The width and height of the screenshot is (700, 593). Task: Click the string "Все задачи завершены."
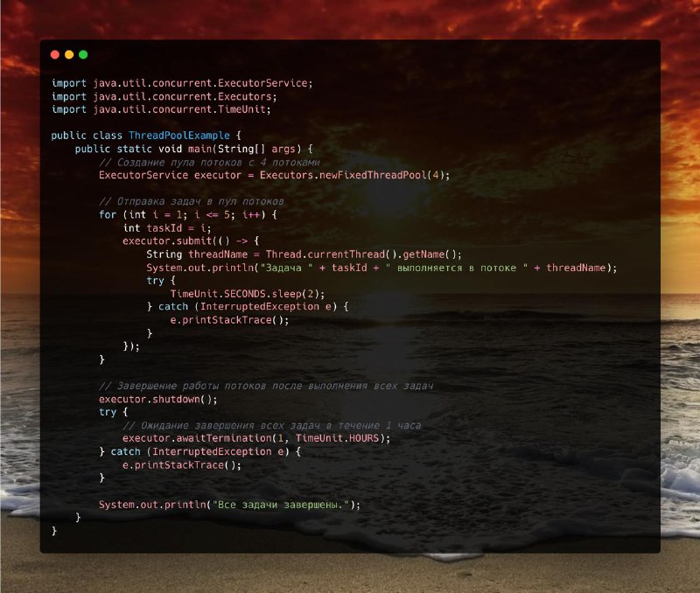(x=280, y=505)
